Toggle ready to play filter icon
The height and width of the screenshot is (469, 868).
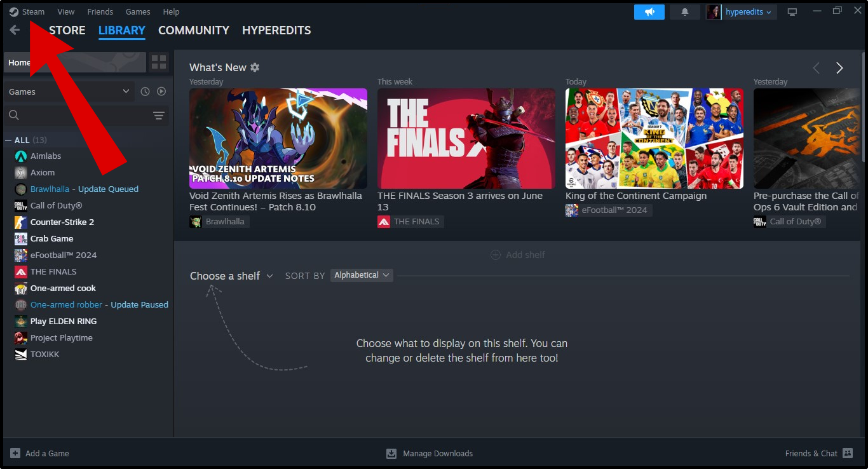click(161, 92)
